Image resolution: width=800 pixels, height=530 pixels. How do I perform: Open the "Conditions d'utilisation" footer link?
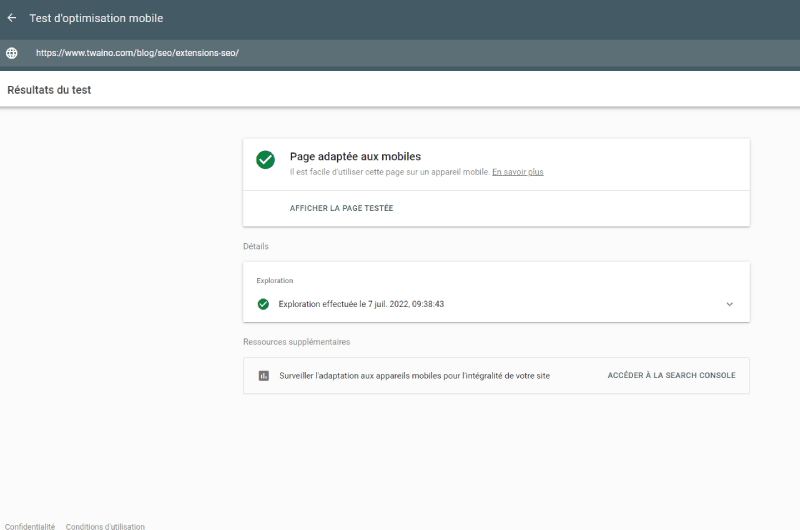coord(105,526)
